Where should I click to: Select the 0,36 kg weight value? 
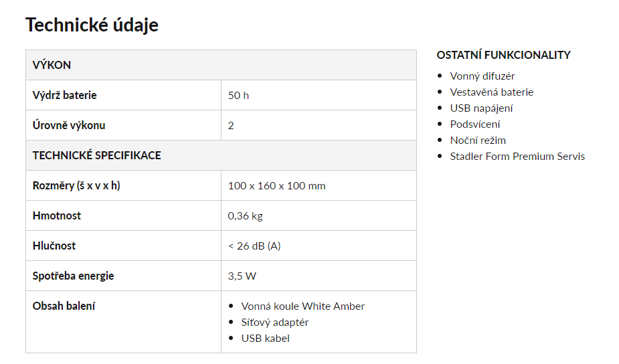pyautogui.click(x=245, y=216)
